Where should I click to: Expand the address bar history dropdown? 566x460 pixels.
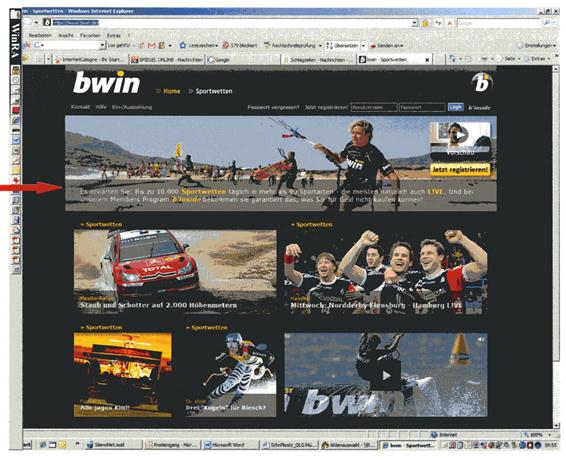click(415, 23)
